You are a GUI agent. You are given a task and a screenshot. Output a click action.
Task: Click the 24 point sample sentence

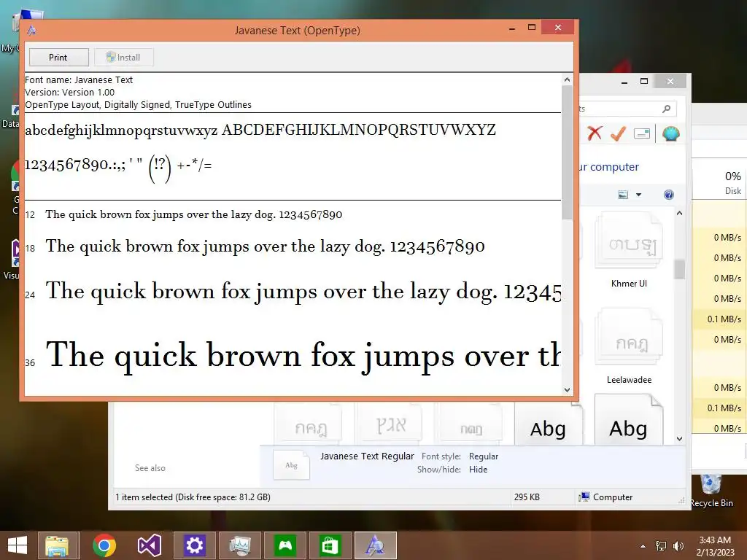point(303,292)
